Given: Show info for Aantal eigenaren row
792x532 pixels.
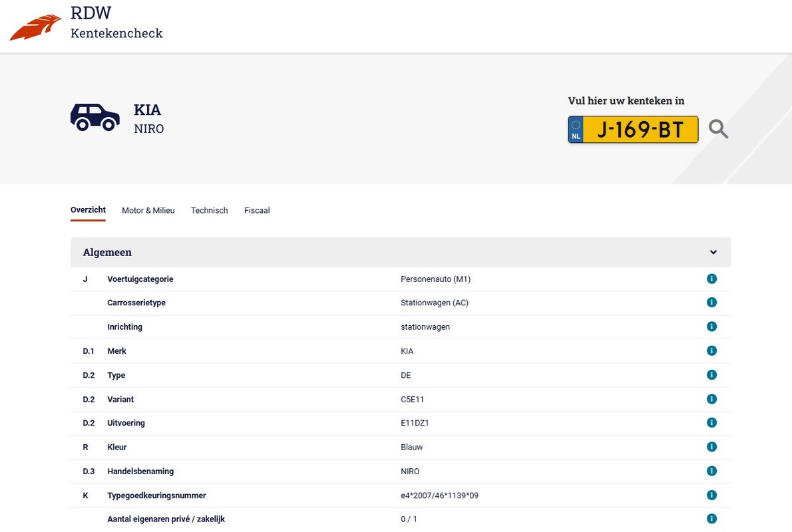Looking at the screenshot, I should (711, 519).
